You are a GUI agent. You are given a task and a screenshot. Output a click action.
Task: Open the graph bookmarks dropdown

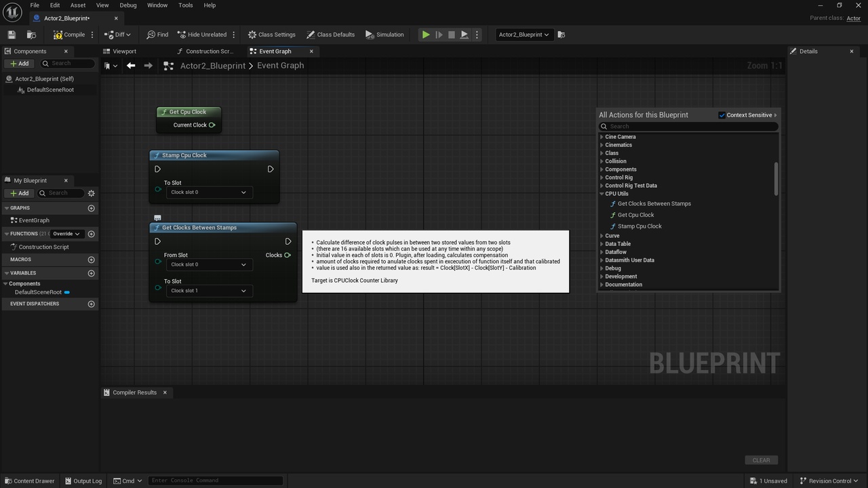111,66
